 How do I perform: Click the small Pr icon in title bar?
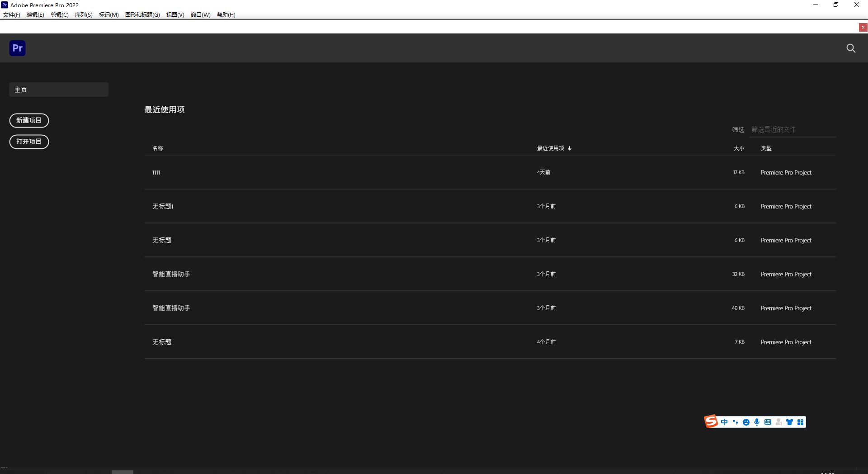(5, 5)
